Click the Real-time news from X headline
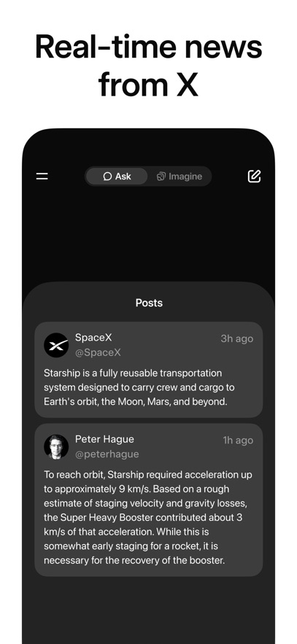297x644 pixels. click(148, 66)
